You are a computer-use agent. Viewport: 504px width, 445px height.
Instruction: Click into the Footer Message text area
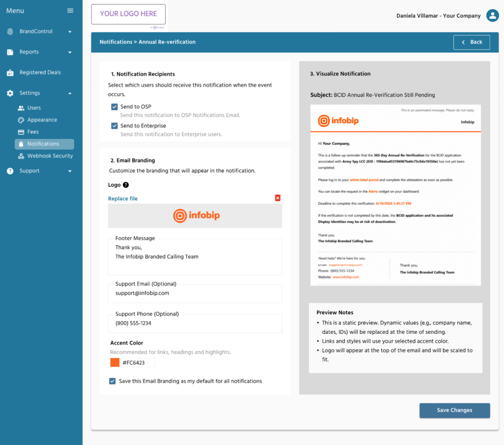point(195,257)
